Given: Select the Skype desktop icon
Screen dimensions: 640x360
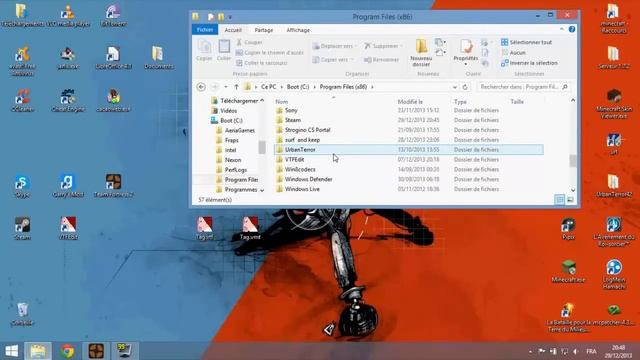Looking at the screenshot, I should [22, 186].
